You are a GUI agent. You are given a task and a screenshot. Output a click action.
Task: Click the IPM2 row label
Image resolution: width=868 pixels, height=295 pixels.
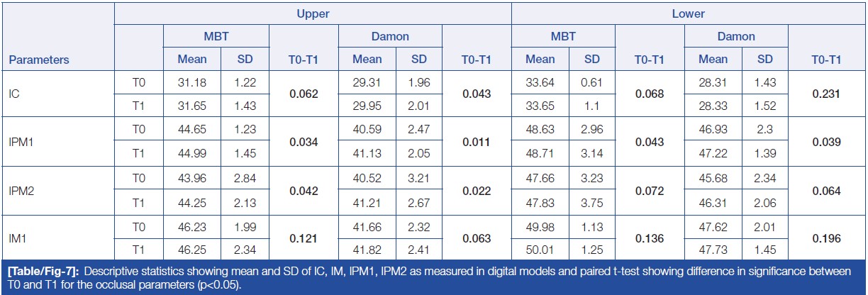pyautogui.click(x=23, y=191)
